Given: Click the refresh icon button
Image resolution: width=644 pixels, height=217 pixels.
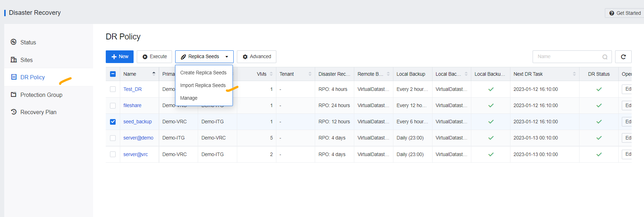Looking at the screenshot, I should [623, 57].
